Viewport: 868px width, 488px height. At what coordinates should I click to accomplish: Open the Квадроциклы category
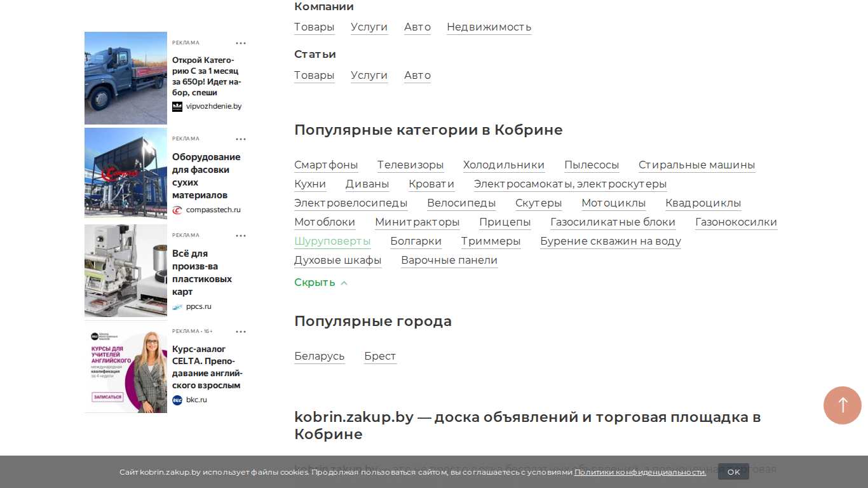coord(703,203)
